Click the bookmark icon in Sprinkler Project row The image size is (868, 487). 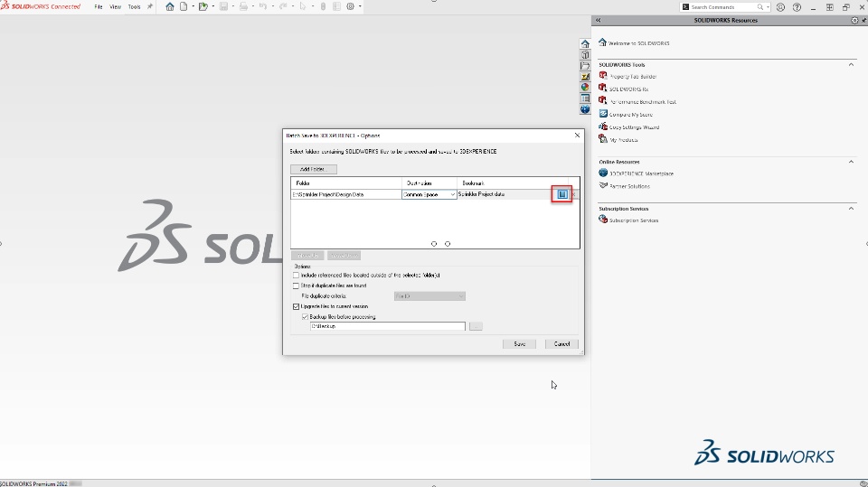[561, 194]
